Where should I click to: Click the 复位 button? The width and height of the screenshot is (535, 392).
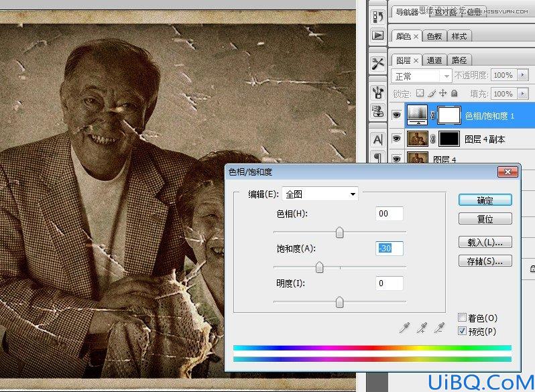click(x=485, y=218)
